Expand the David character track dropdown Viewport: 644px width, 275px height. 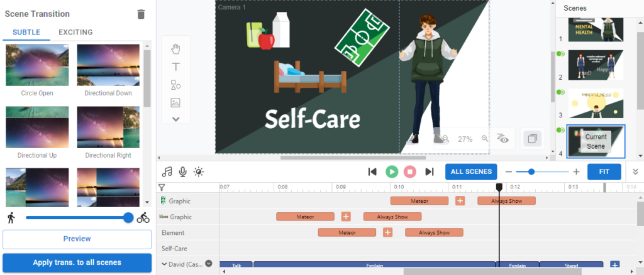pyautogui.click(x=209, y=264)
